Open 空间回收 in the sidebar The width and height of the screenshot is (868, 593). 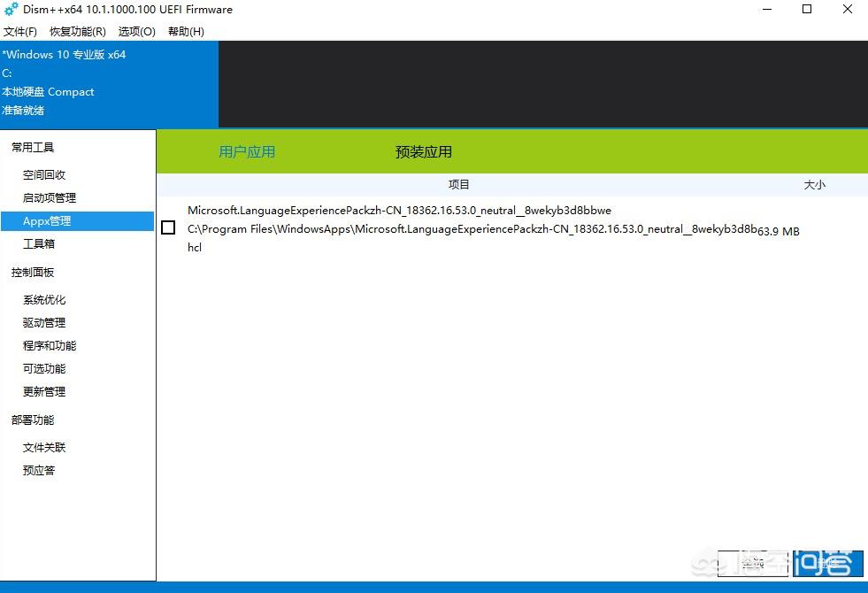click(44, 175)
